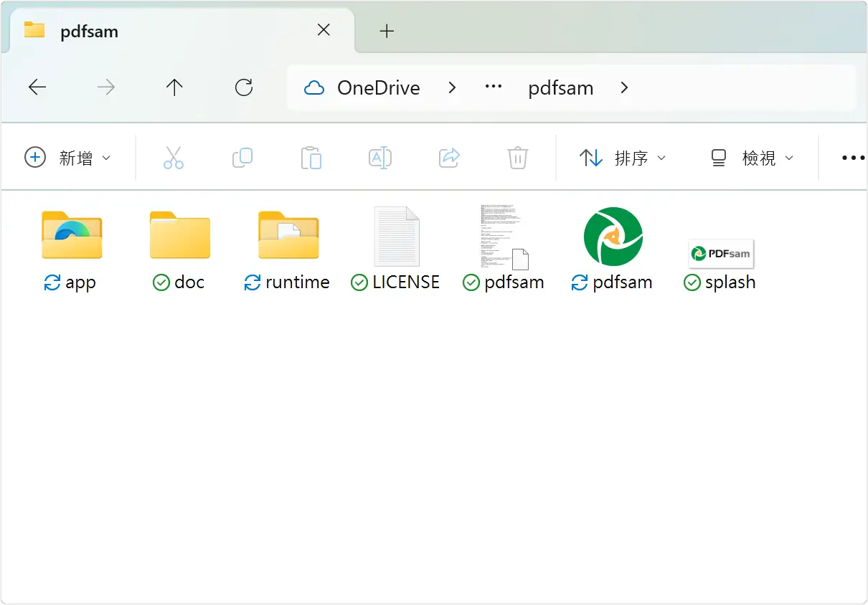The width and height of the screenshot is (868, 605).
Task: Select the pdfsam document file thumbnail
Action: click(505, 237)
